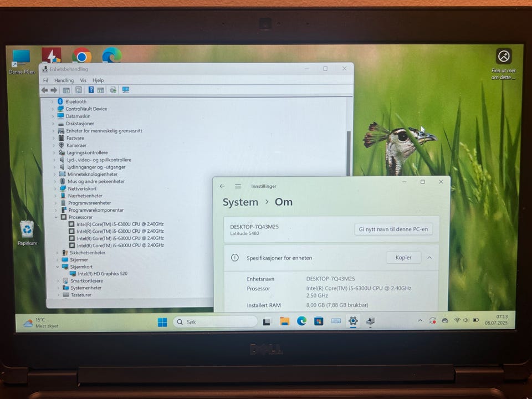
Task: Click the Kopier button
Action: click(x=403, y=258)
